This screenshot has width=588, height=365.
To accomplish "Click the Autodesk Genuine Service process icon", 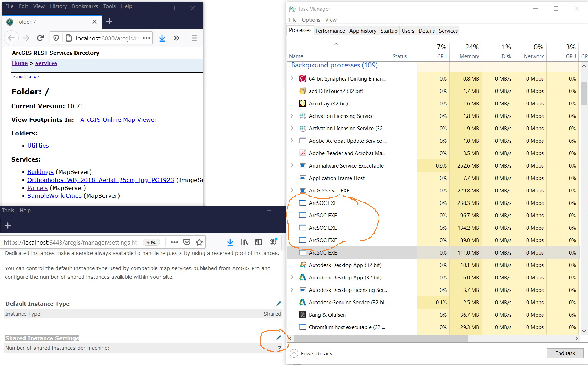I will tap(303, 303).
